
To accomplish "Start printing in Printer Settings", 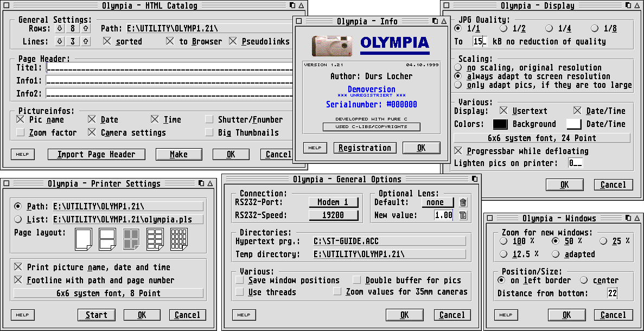I will [96, 315].
